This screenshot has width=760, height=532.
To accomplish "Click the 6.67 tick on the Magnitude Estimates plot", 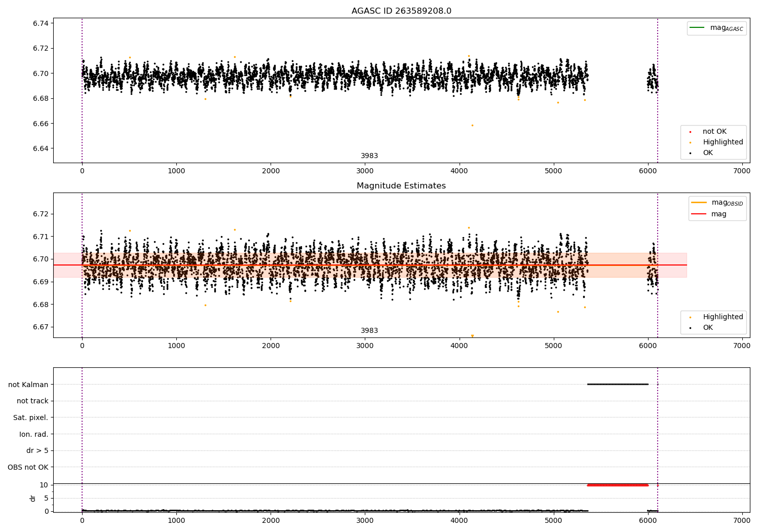I will [x=41, y=327].
